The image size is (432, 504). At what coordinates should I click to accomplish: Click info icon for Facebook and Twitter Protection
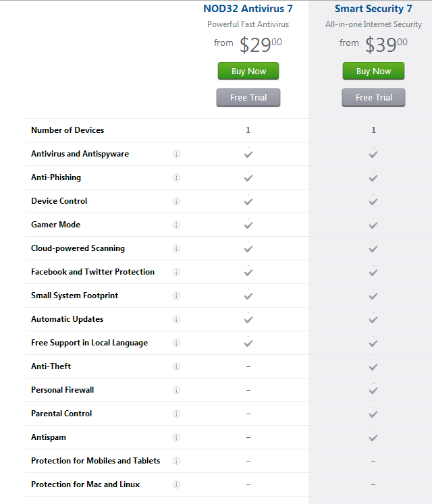(176, 272)
